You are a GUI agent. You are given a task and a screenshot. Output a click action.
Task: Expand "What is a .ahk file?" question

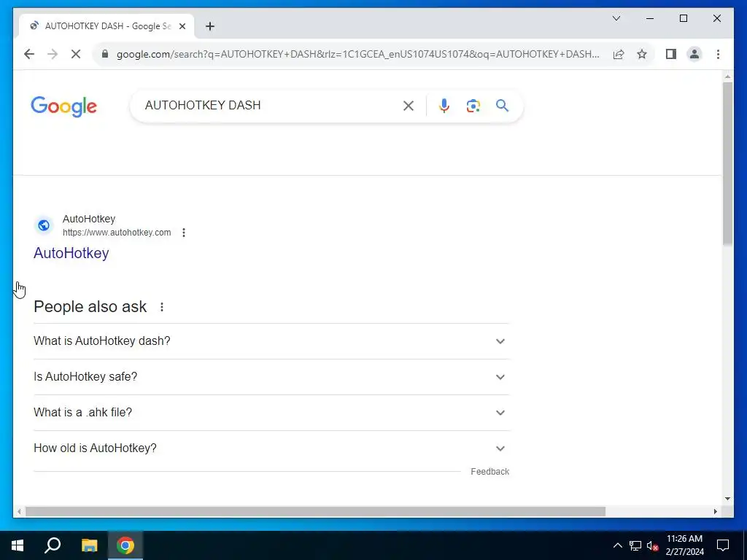click(271, 413)
